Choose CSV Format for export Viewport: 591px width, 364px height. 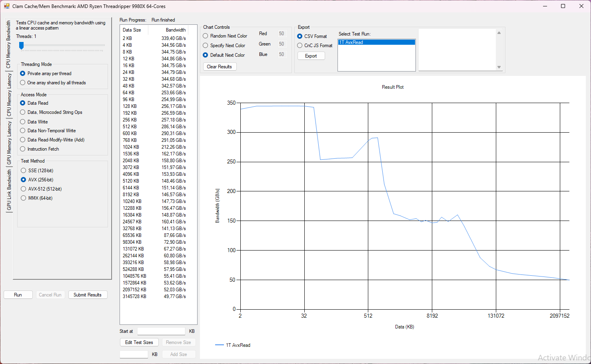pyautogui.click(x=312, y=36)
